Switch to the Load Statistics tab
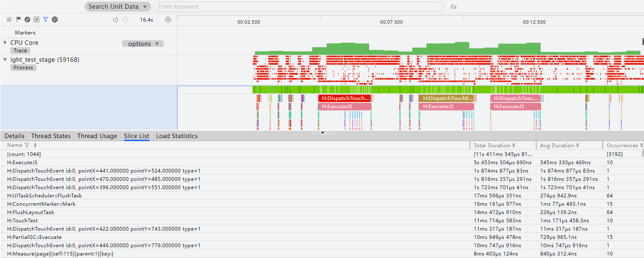 point(177,136)
